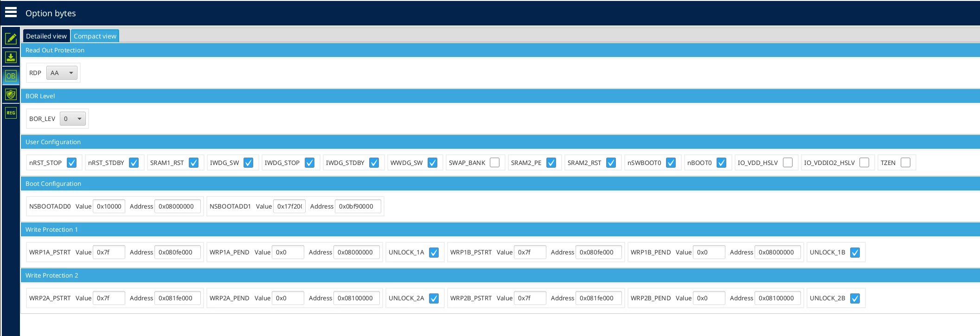The image size is (980, 336).
Task: Toggle IWDG_STOP checkbox
Action: [x=310, y=163]
